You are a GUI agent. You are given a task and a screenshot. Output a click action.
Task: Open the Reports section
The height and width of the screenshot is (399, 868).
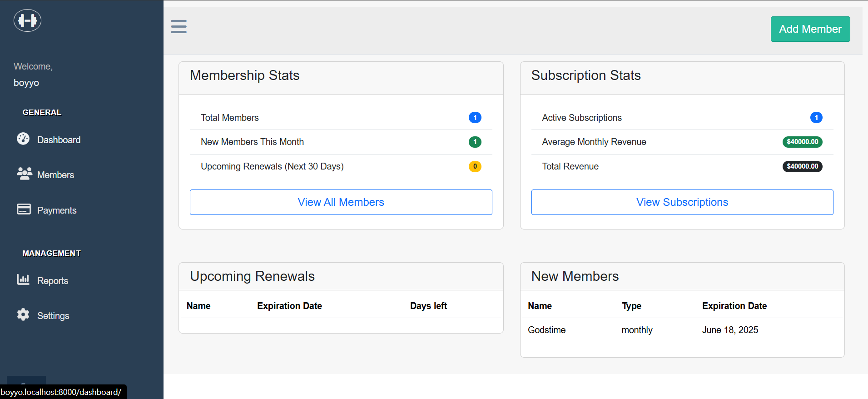coord(53,281)
